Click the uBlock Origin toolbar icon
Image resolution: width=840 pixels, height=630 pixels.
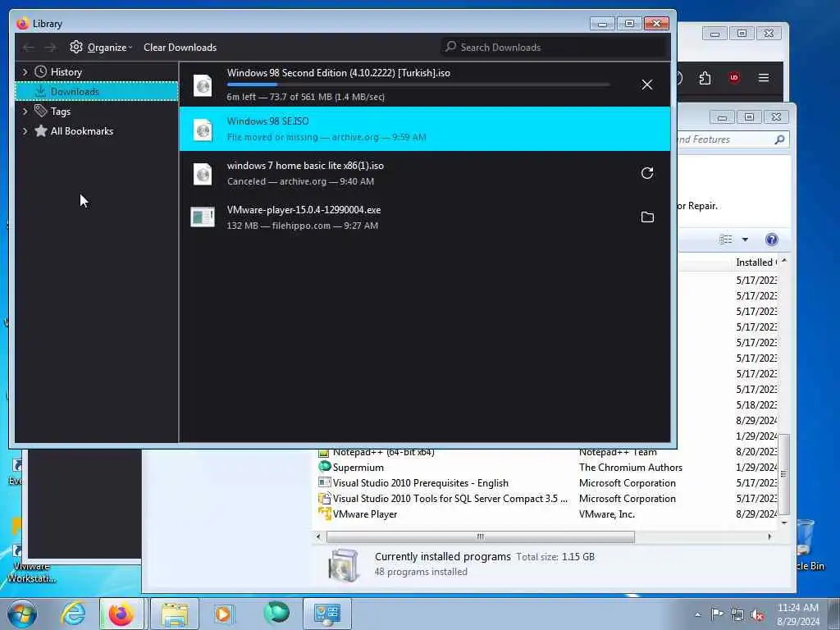pos(734,78)
